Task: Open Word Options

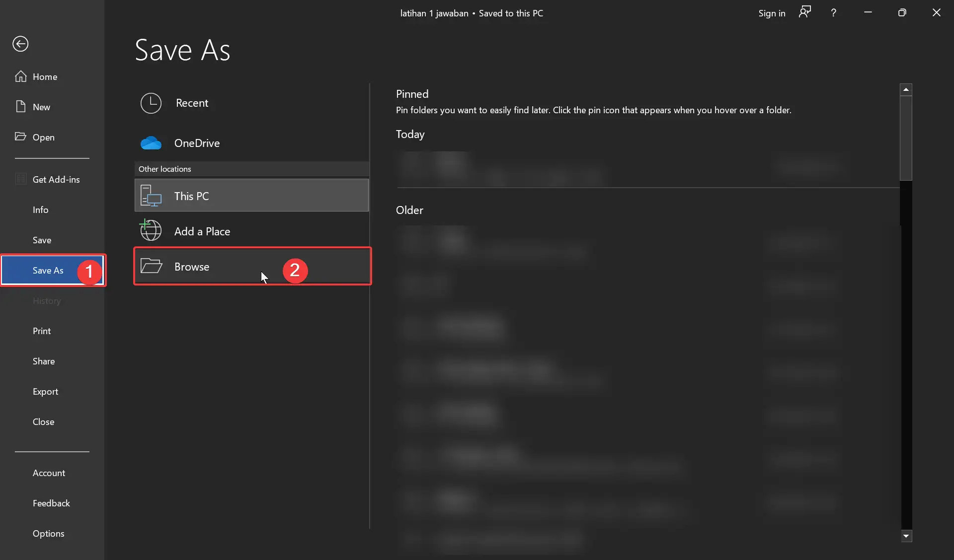Action: (48, 533)
